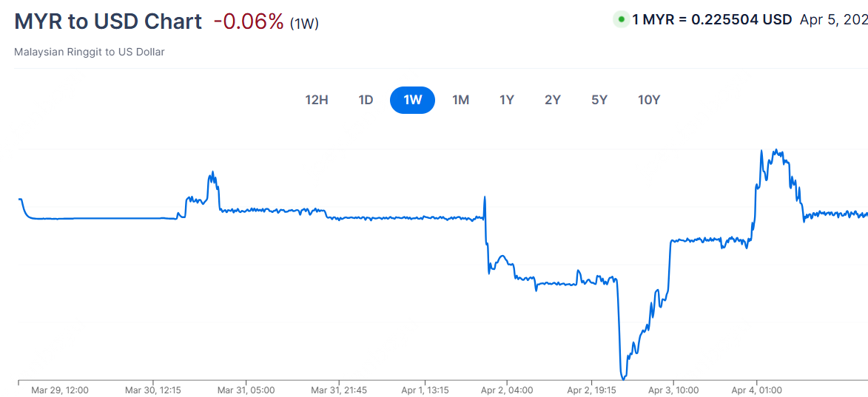Click the Apr 4, 01:00 axis label
This screenshot has height=397, width=868.
[x=756, y=390]
